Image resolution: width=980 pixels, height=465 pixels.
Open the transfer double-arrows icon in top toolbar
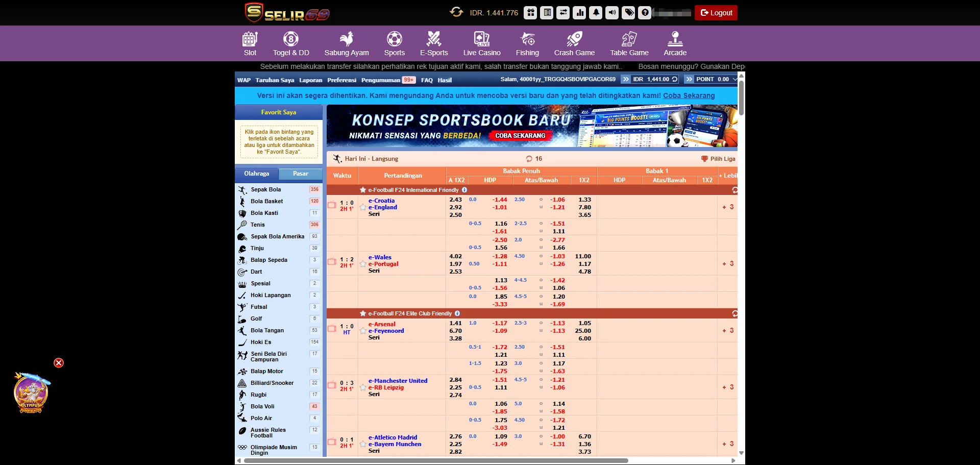[563, 12]
